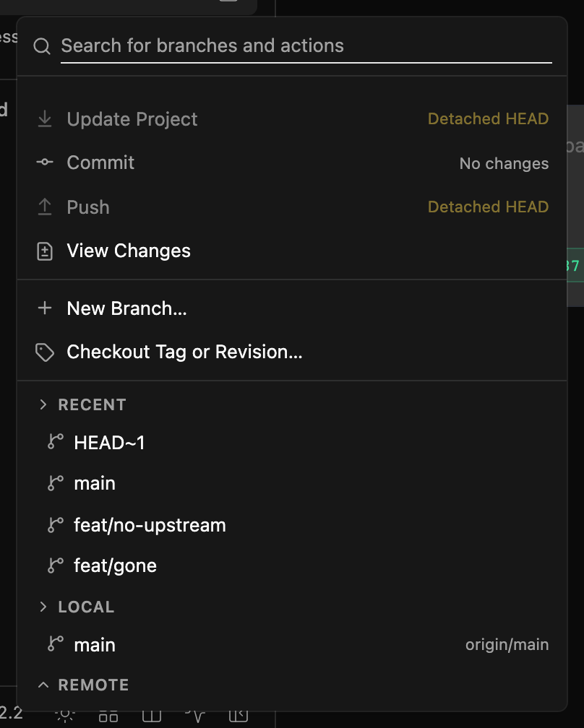Click the View Changes file icon
Screen dimensions: 584x728
coord(45,251)
